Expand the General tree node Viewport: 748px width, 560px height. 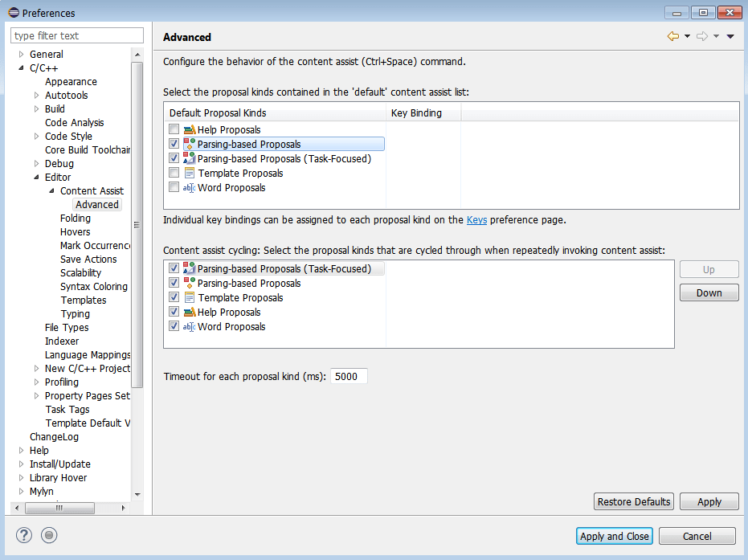coord(20,54)
